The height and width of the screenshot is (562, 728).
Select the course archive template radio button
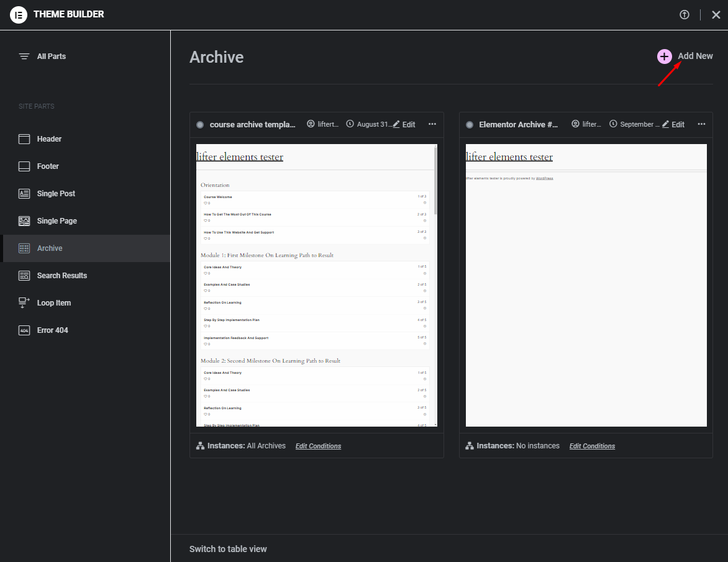pyautogui.click(x=200, y=124)
